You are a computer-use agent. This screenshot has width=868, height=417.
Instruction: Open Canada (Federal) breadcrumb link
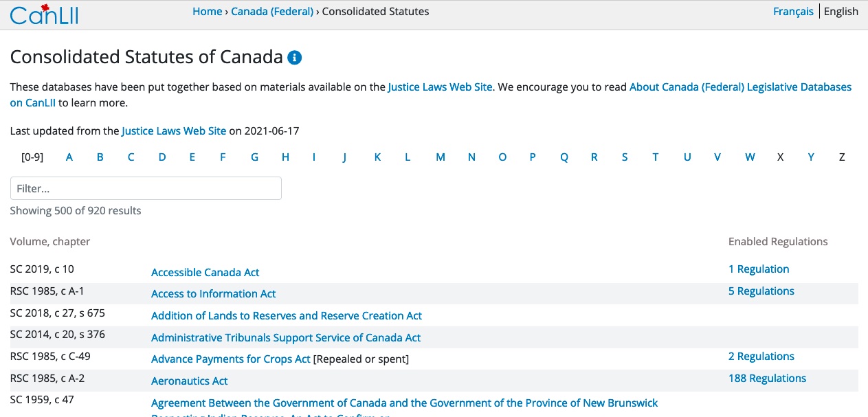272,11
